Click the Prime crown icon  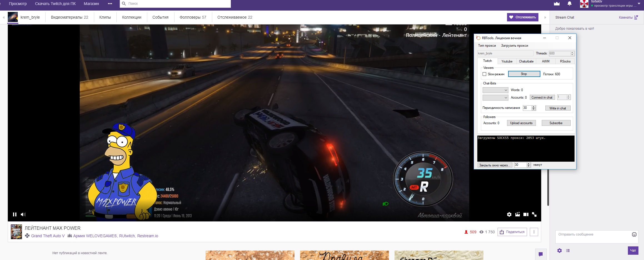pyautogui.click(x=556, y=4)
